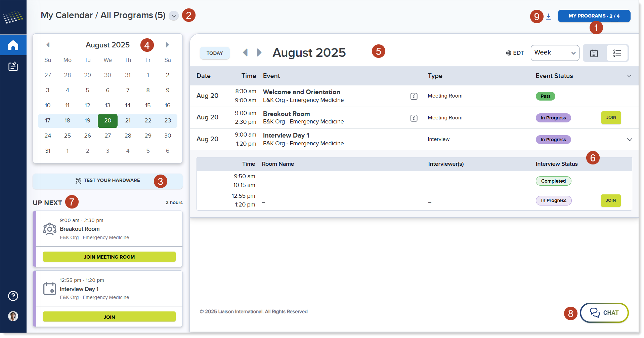Click the Help question mark icon
Viewport: 644px width, 338px height.
(x=13, y=296)
